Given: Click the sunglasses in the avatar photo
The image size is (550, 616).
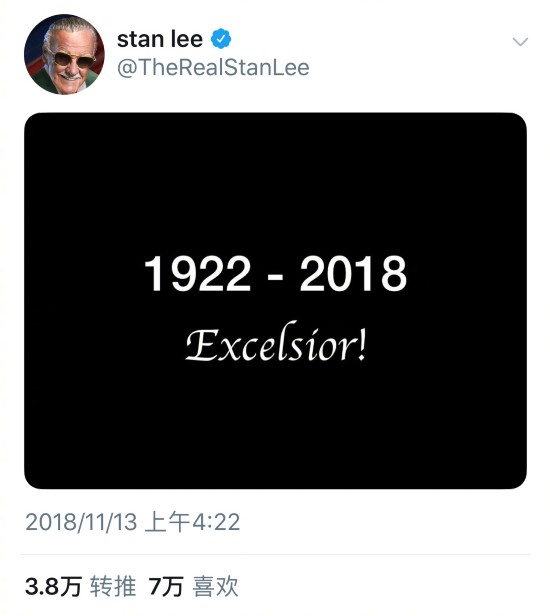Looking at the screenshot, I should (73, 60).
